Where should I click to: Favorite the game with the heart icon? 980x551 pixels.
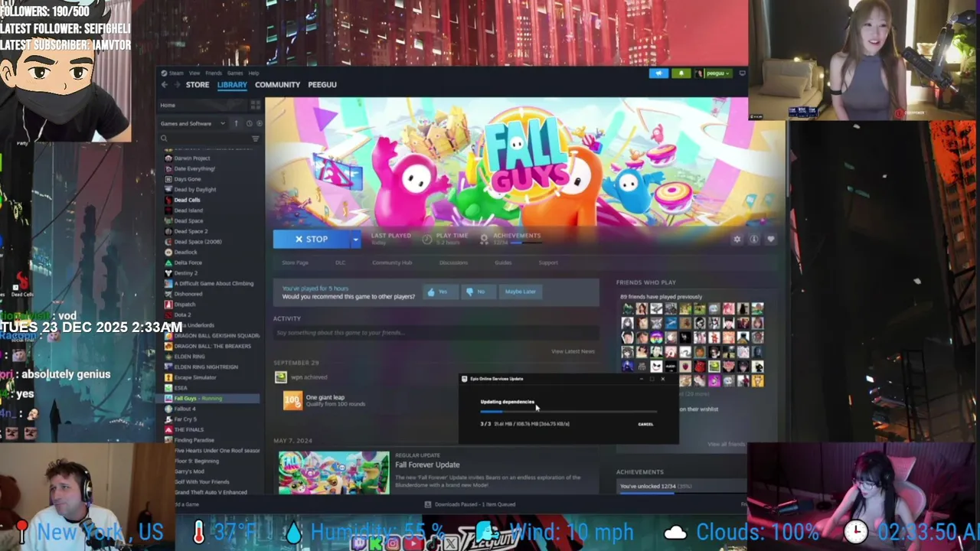click(x=771, y=239)
